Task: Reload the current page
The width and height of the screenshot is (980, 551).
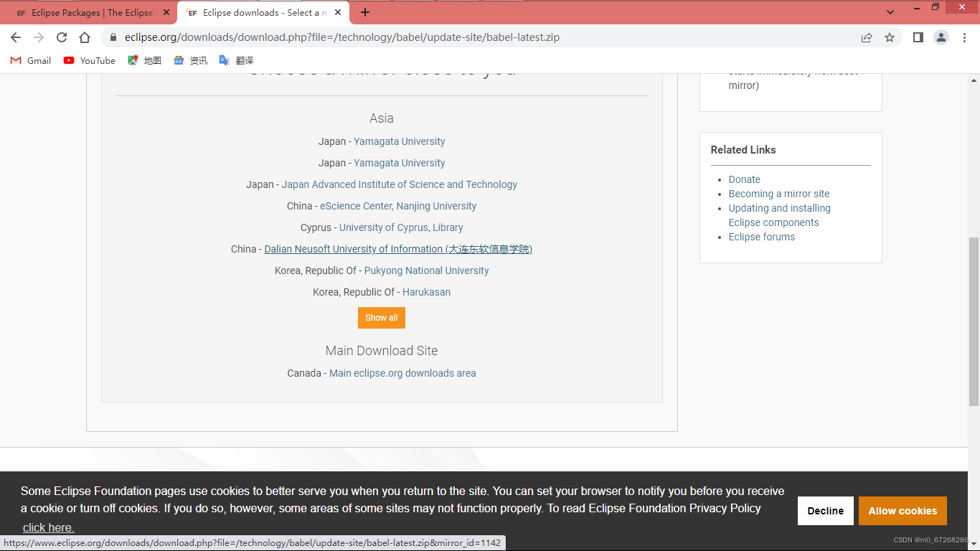Action: tap(62, 37)
